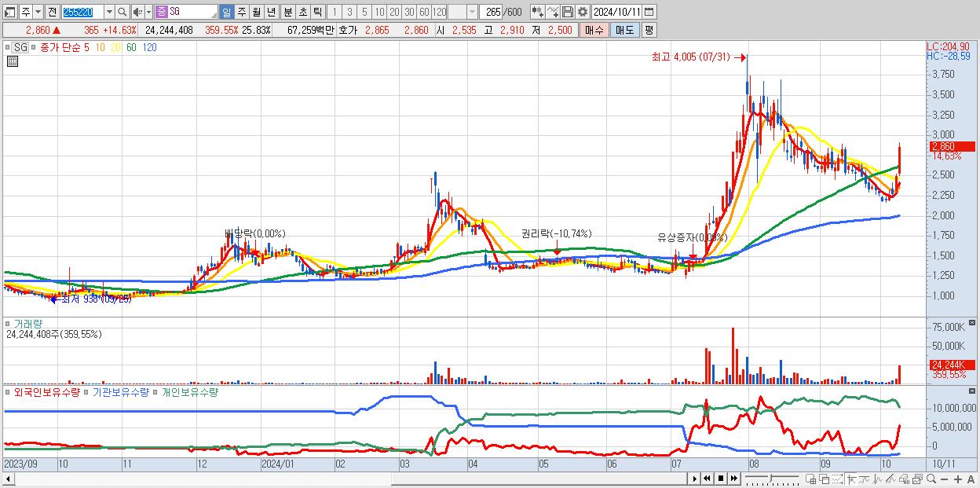Click the 주 button at top left

tap(25, 12)
